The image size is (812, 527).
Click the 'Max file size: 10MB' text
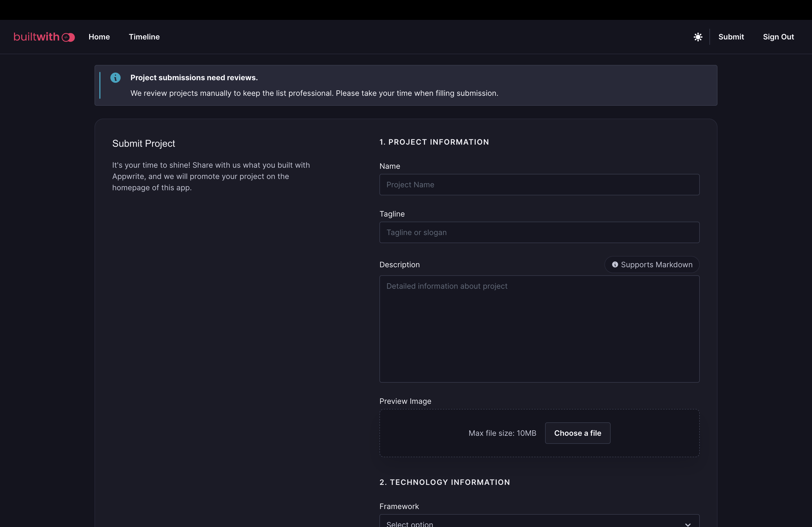click(x=502, y=433)
